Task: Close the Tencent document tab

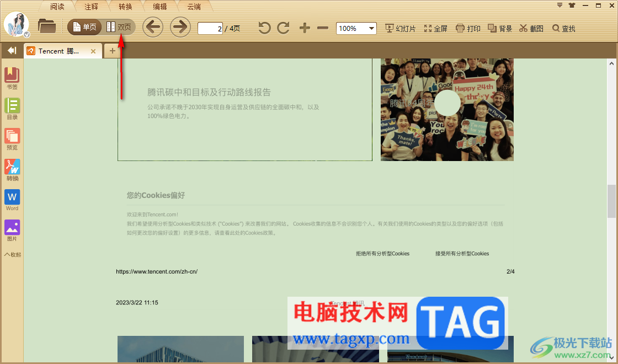Action: click(x=93, y=51)
